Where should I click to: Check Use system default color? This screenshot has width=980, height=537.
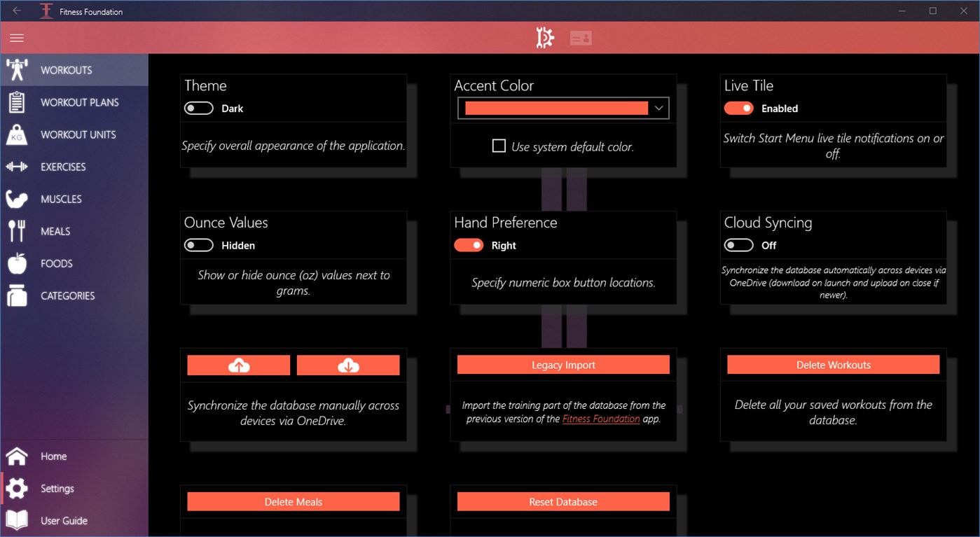tap(498, 145)
